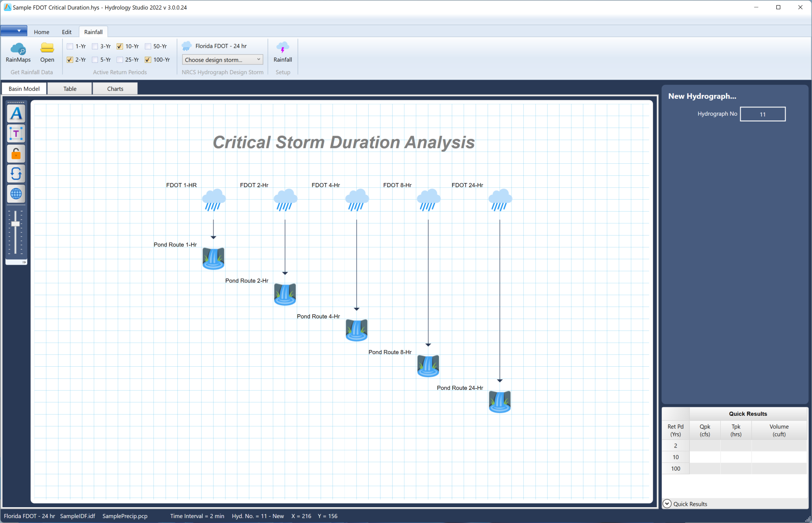Disable the 10-Yr return period
Image resolution: width=812 pixels, height=523 pixels.
[119, 46]
